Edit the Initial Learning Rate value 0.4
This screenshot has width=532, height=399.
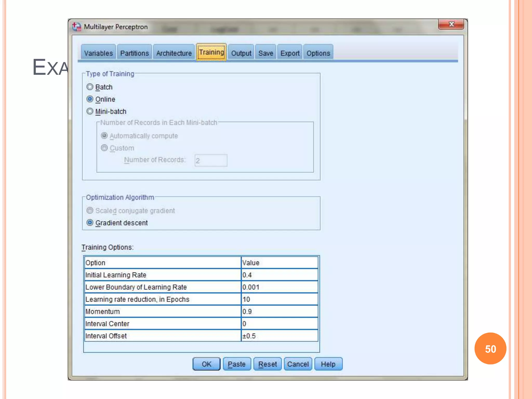point(280,275)
